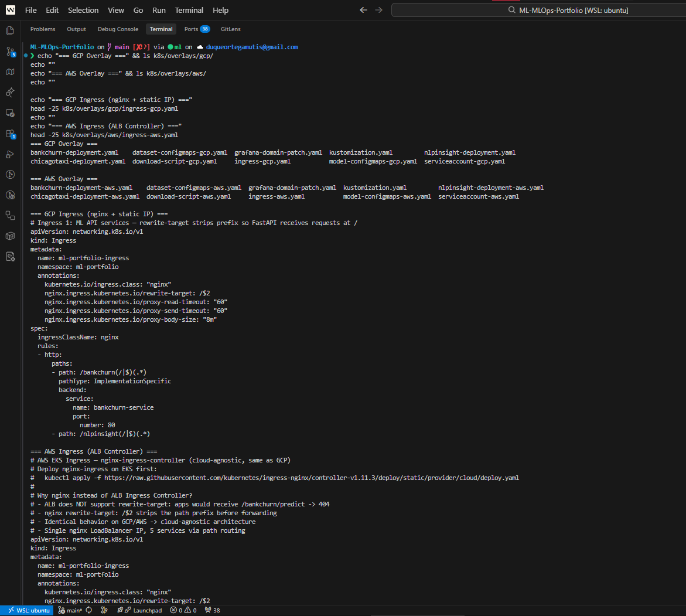Open the Remote Explorer view
This screenshot has height=616, width=686.
pyautogui.click(x=10, y=113)
